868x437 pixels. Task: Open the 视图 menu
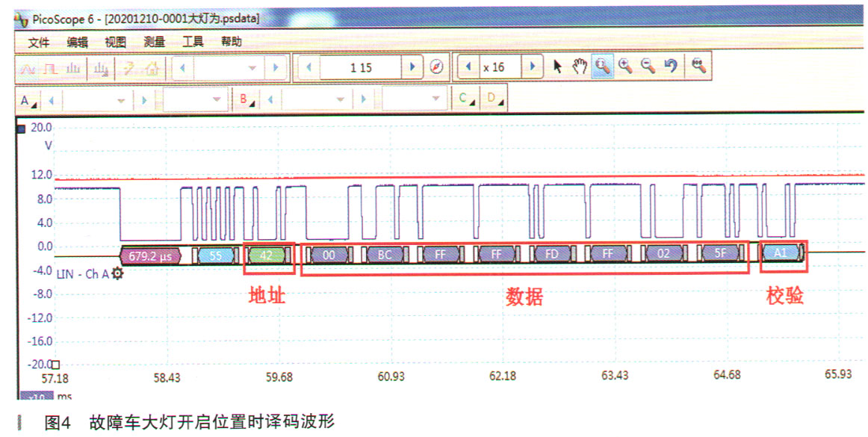click(x=116, y=43)
